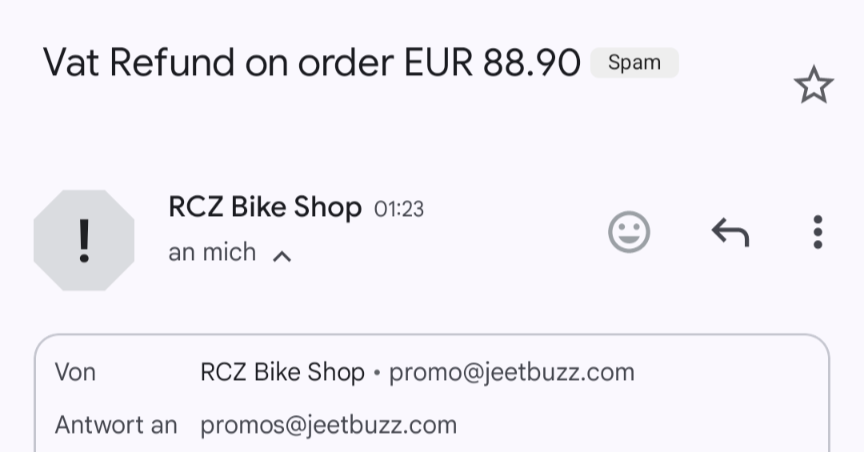Screen dimensions: 864x452
Task: Click the promos@jeetbuzz.com reply-to address
Action: tap(328, 425)
